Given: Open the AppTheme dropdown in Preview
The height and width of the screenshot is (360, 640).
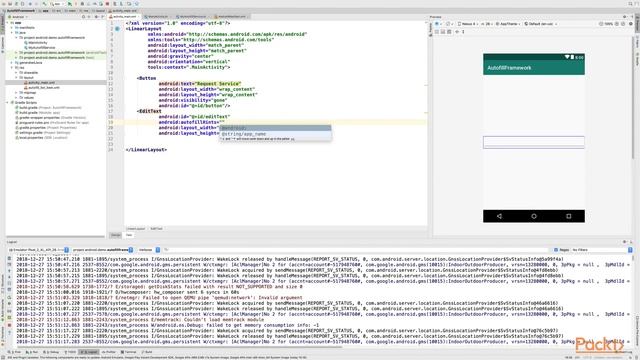Looking at the screenshot, I should coord(508,24).
